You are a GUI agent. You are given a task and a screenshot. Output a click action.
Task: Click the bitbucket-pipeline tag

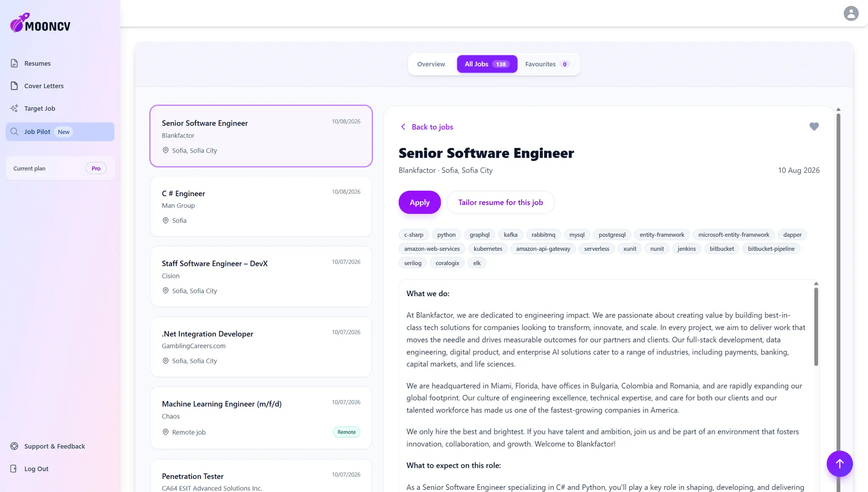(x=771, y=249)
